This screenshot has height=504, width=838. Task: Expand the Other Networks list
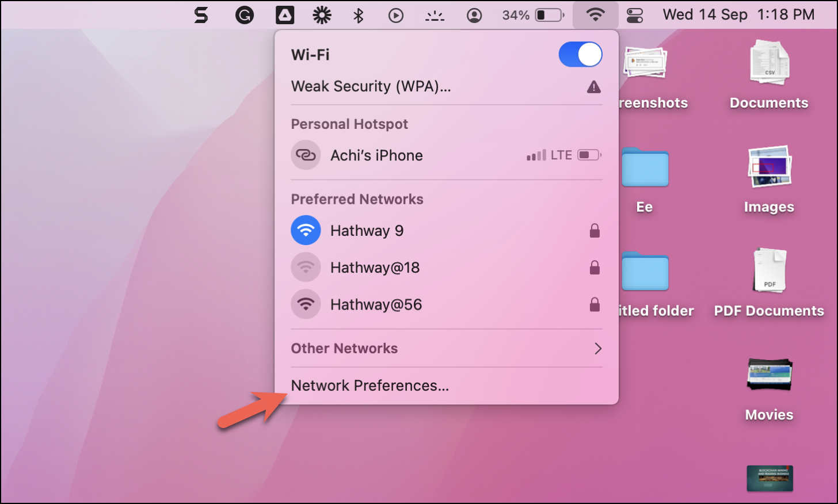point(447,349)
